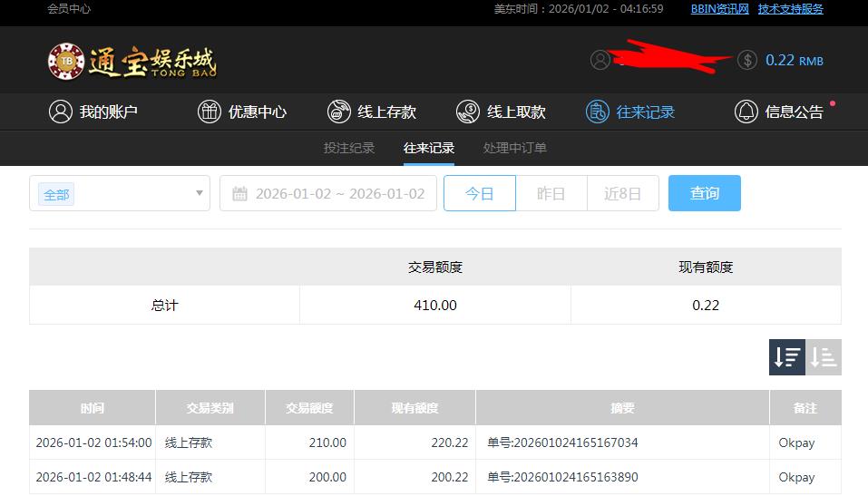Viewport: 868px width, 496px height.
Task: Open the 优惠中心 menu
Action: click(242, 112)
